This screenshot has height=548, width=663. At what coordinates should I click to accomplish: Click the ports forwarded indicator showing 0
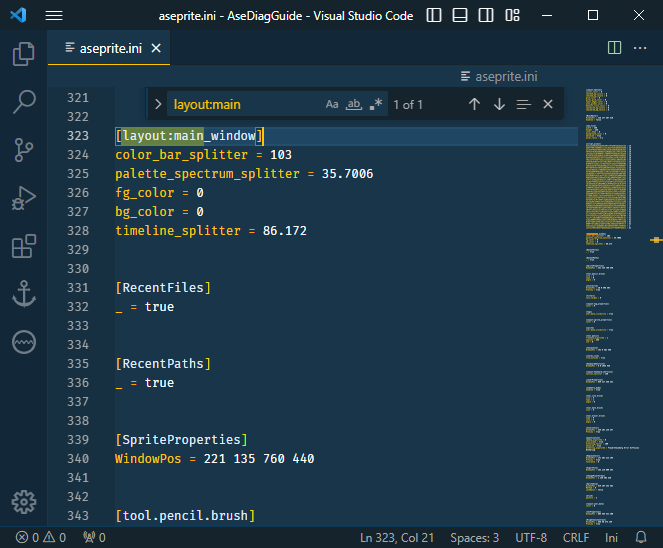(94, 537)
